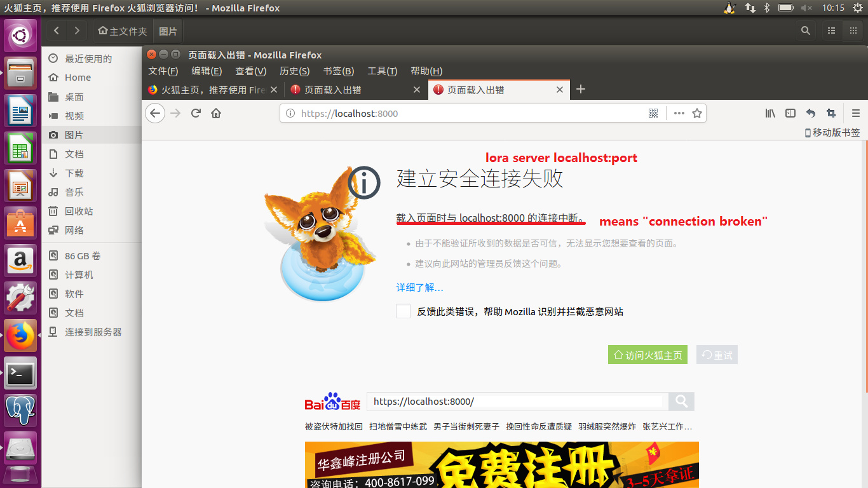The image size is (868, 488).
Task: Click the Baidu magnifier search button
Action: [x=681, y=402]
